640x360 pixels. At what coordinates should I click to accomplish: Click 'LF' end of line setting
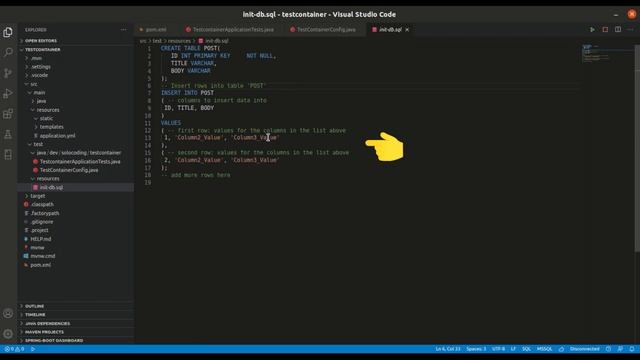click(513, 349)
